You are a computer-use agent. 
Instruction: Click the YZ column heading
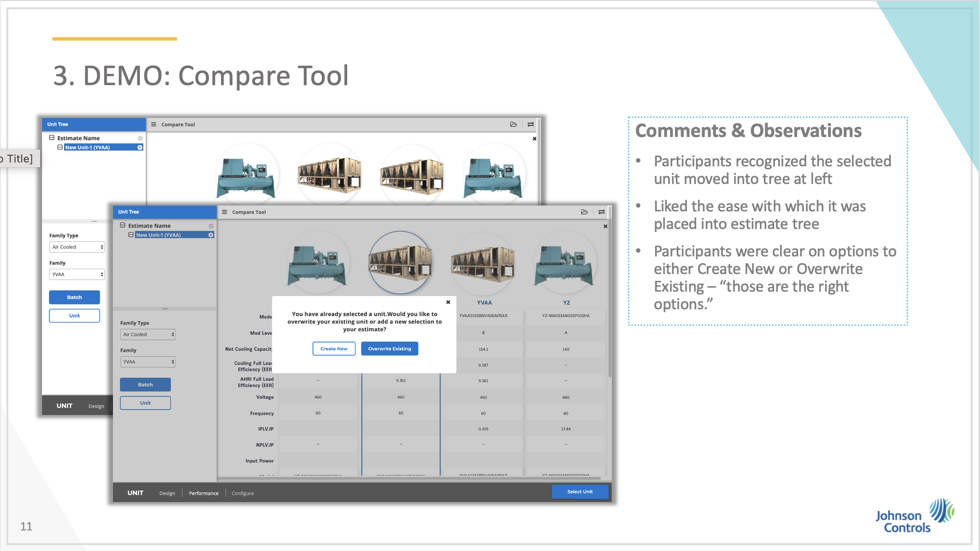566,302
